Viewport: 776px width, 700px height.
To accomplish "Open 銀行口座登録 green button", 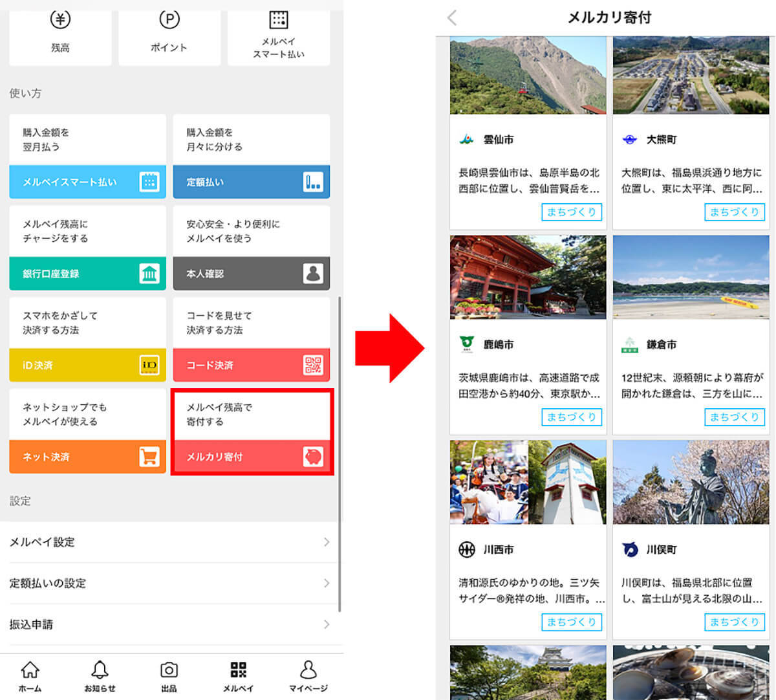I will point(87,274).
